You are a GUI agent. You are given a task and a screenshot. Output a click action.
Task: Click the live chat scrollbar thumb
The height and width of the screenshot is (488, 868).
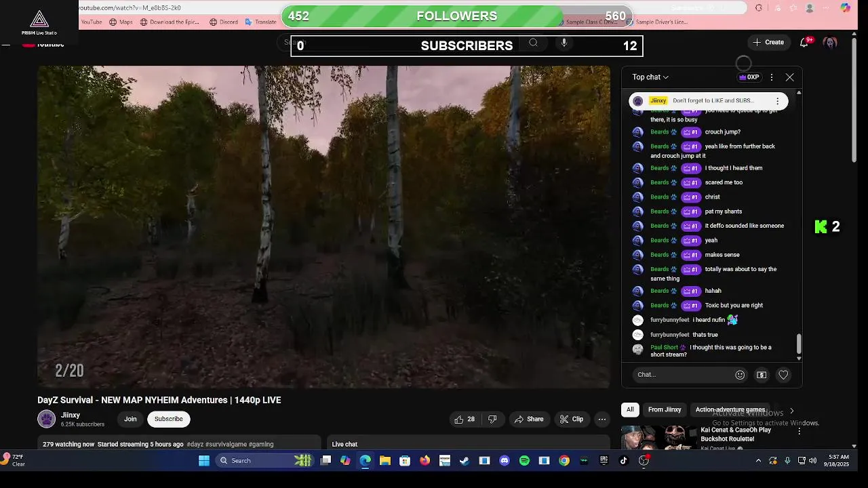pos(799,344)
